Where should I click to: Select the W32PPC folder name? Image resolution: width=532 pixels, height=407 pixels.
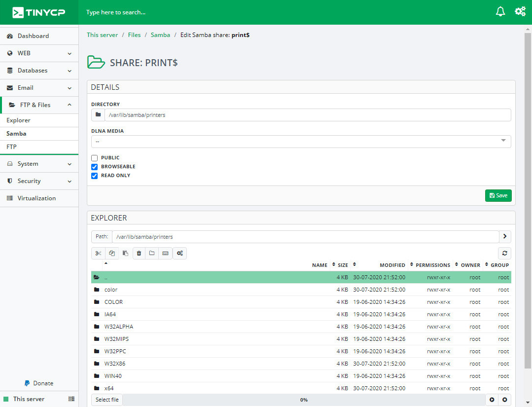point(115,351)
